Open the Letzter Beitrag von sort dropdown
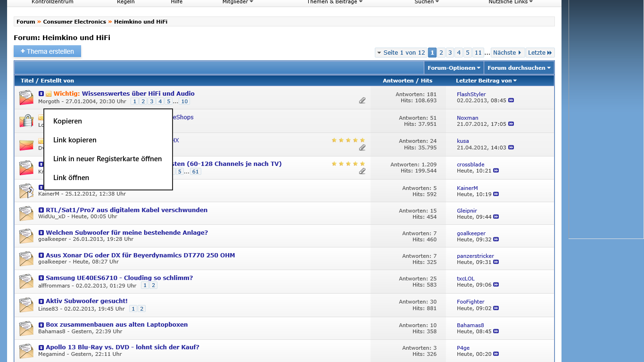Image resolution: width=644 pixels, height=362 pixels. 486,81
